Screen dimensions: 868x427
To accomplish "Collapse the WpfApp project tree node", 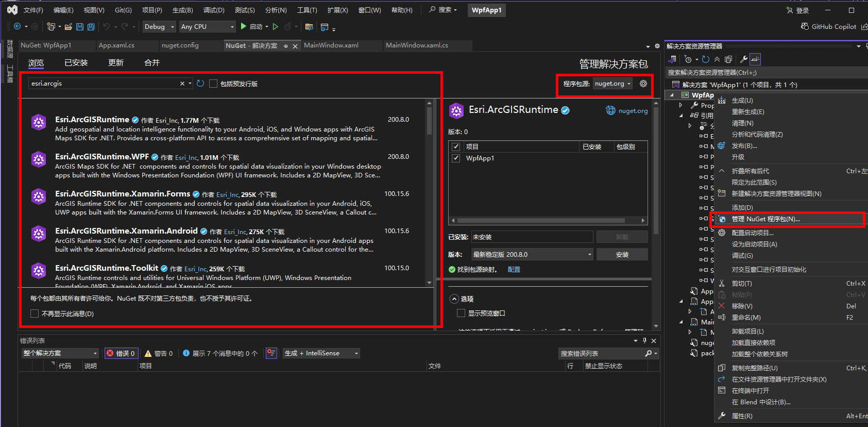I will 672,95.
